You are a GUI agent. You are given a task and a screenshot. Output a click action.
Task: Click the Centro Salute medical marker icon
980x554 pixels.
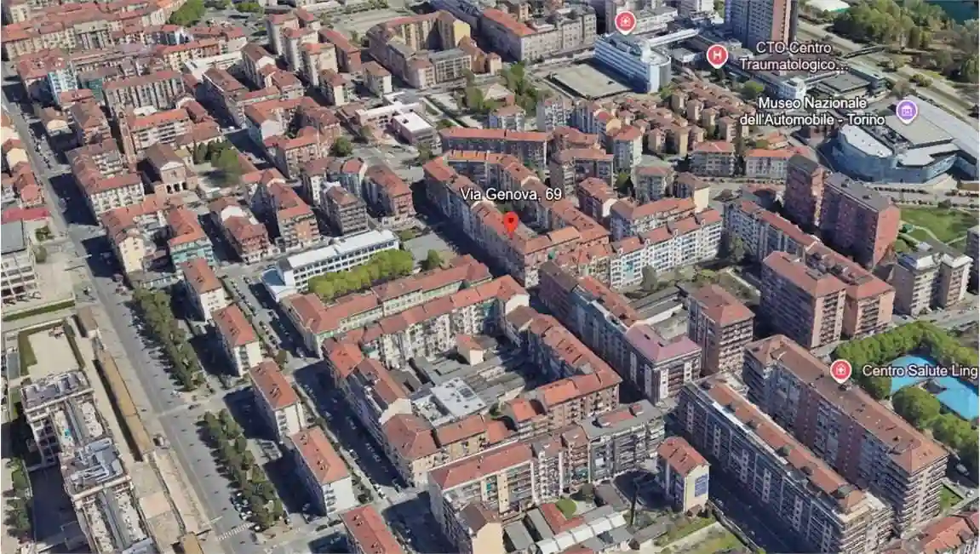(840, 370)
